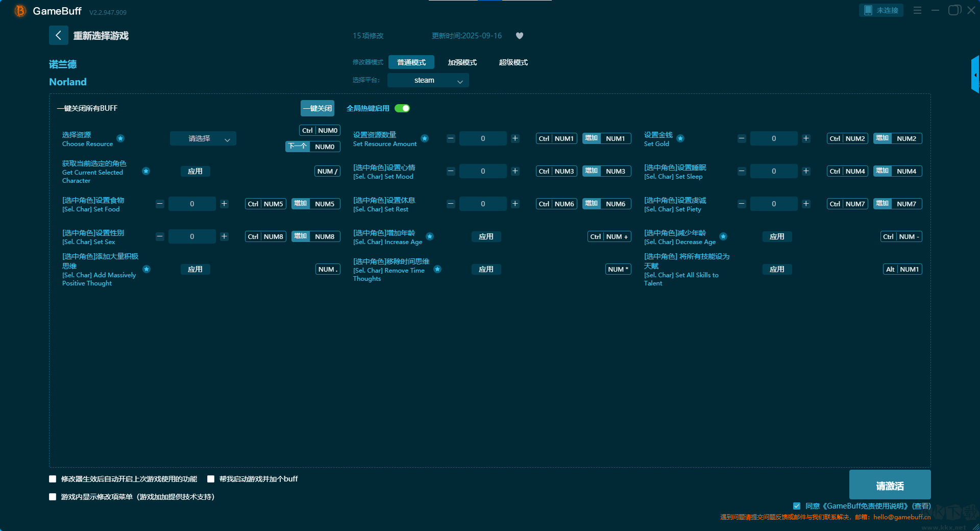Click the Set Mood value field
This screenshot has height=531, width=980.
483,171
